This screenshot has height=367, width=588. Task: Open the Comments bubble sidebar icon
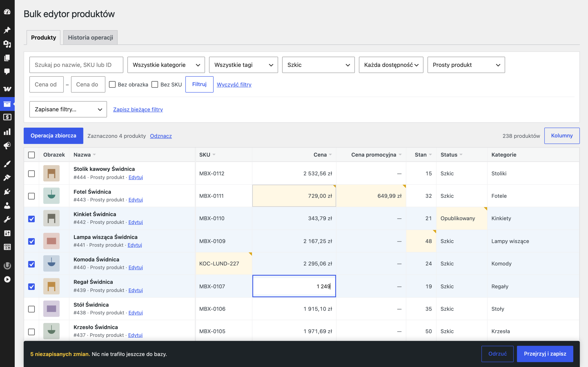(7, 71)
